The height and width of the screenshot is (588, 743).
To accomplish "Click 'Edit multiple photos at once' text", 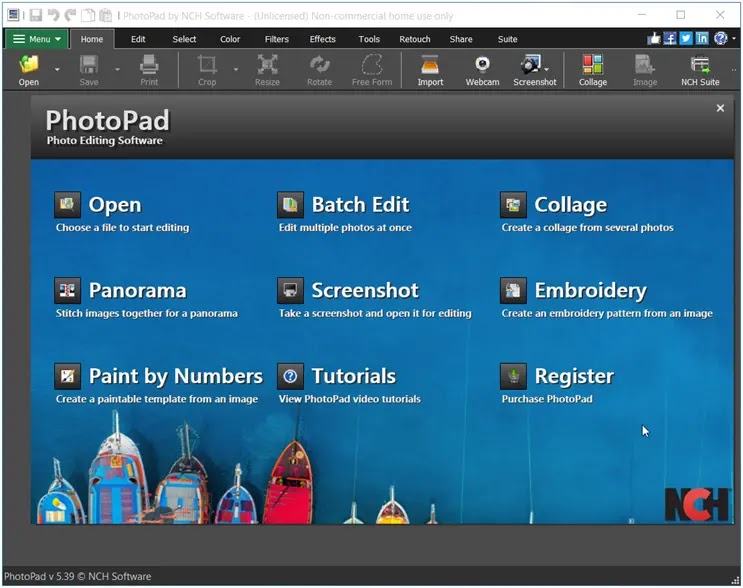I will [345, 227].
